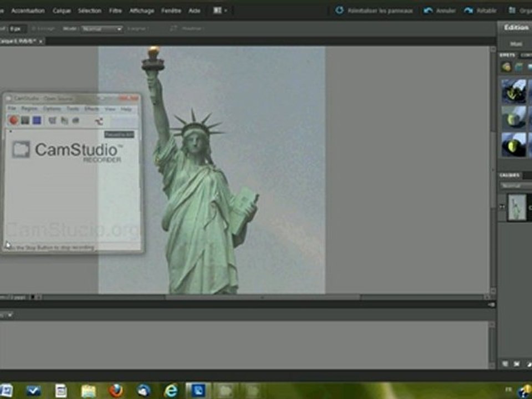This screenshot has height=399, width=532.
Task: Open the Calque menu
Action: [62, 11]
